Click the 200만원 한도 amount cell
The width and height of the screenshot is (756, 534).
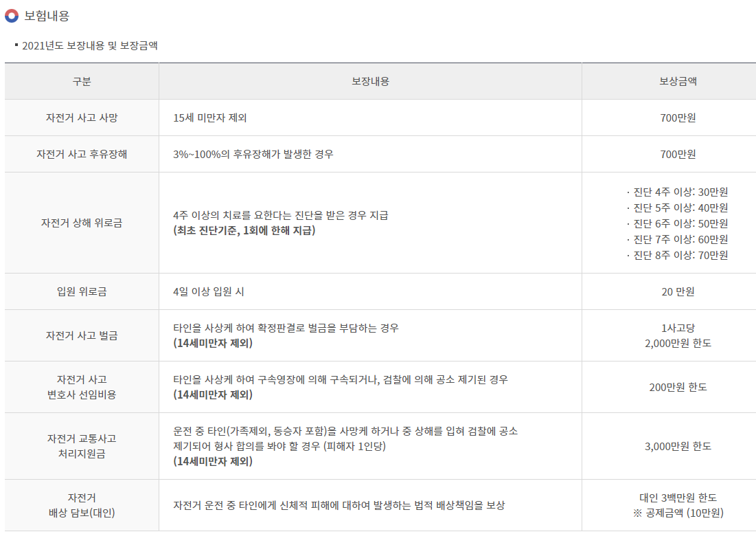coord(678,387)
